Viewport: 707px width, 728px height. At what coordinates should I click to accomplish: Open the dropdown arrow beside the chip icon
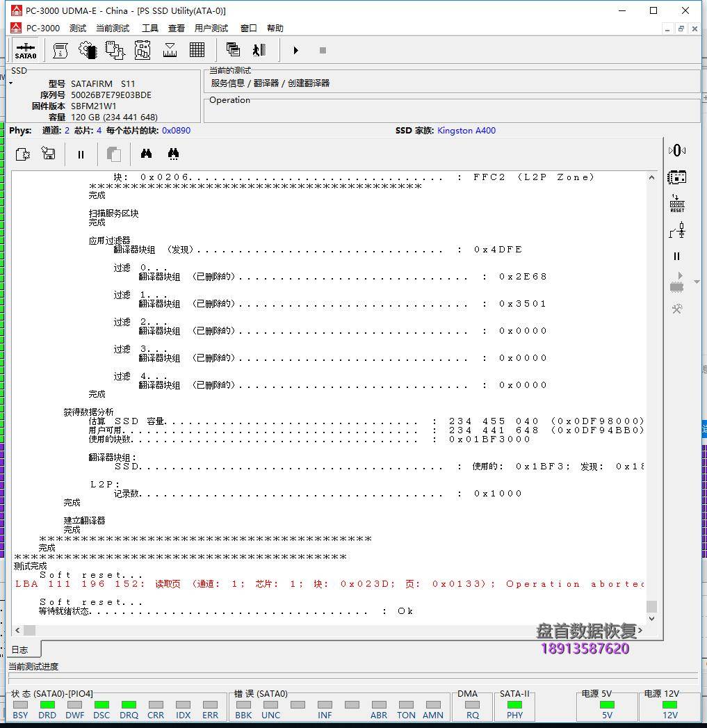697,282
